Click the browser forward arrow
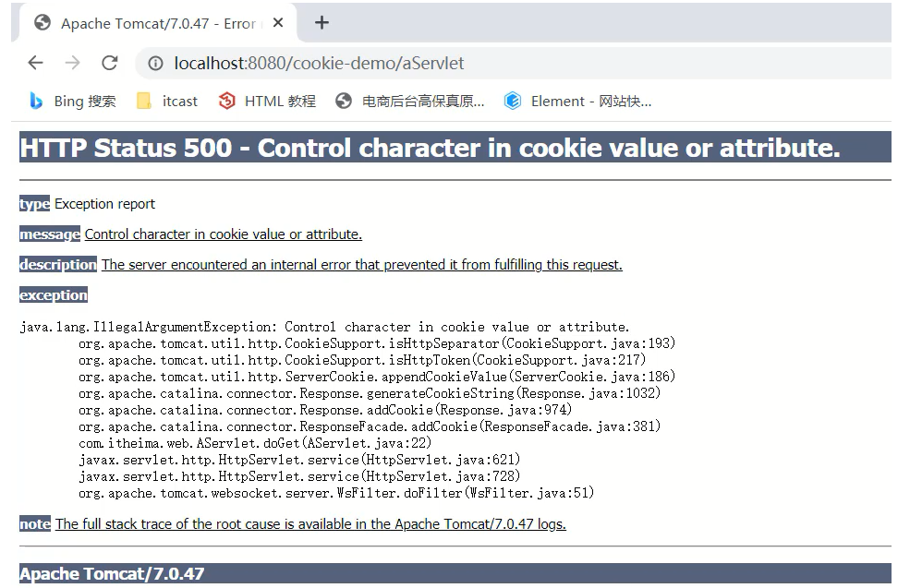Image resolution: width=910 pixels, height=588 pixels. [x=73, y=63]
